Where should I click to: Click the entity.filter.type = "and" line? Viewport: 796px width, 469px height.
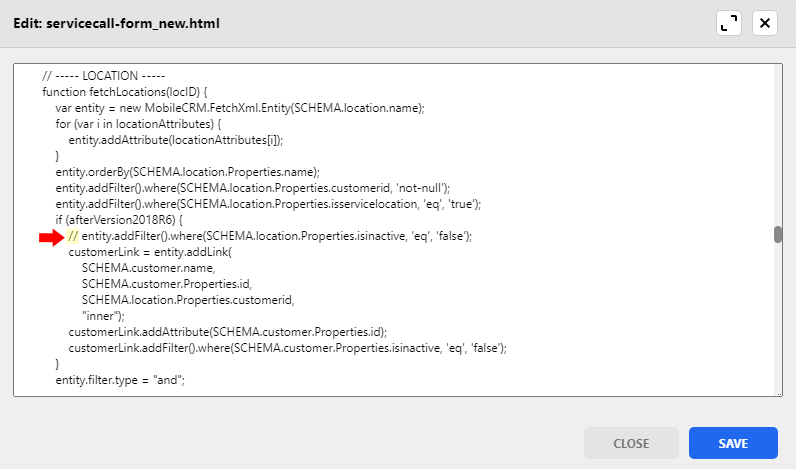tap(121, 380)
